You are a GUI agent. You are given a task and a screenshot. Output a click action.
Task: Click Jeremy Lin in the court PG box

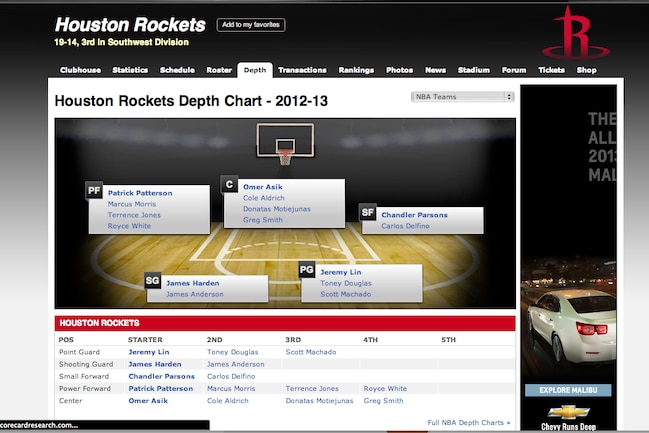tap(341, 272)
